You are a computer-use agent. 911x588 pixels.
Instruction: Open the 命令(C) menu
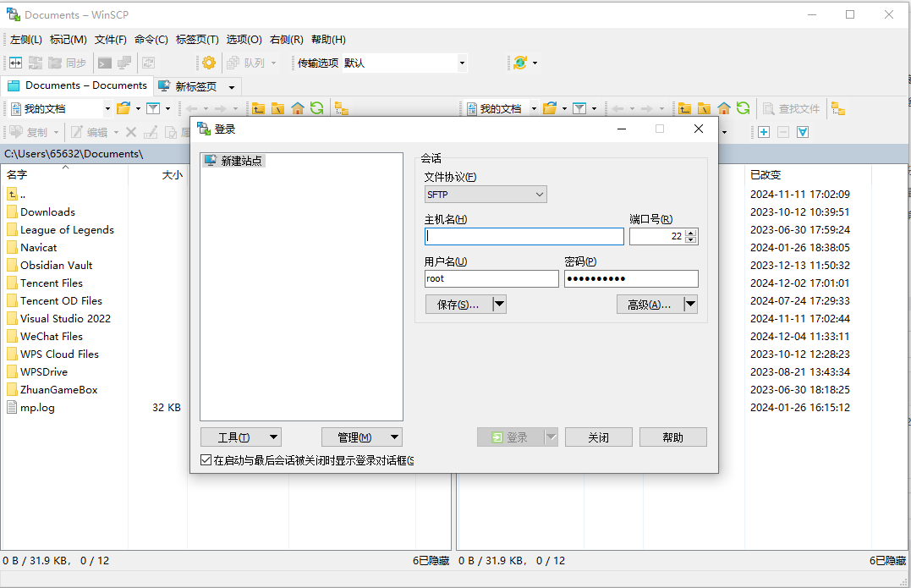[151, 40]
